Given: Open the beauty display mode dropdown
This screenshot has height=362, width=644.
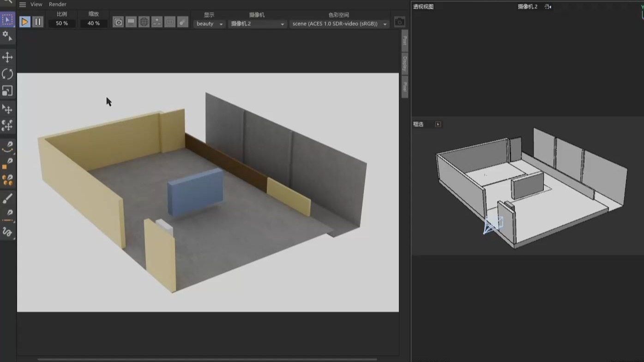Looking at the screenshot, I should (x=209, y=24).
